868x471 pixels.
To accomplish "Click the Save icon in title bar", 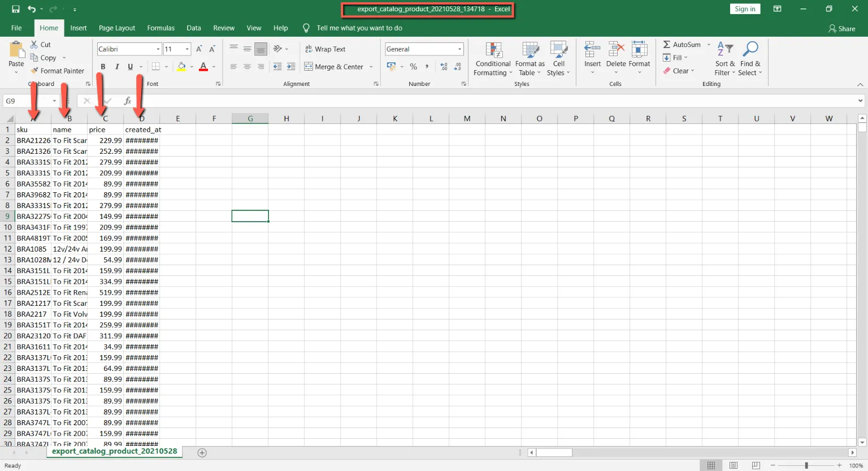I will 15,9.
